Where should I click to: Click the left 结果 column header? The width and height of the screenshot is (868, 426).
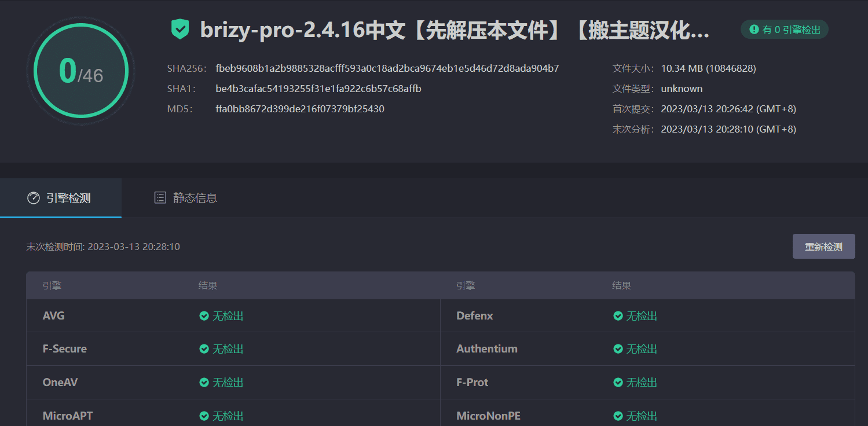point(208,285)
